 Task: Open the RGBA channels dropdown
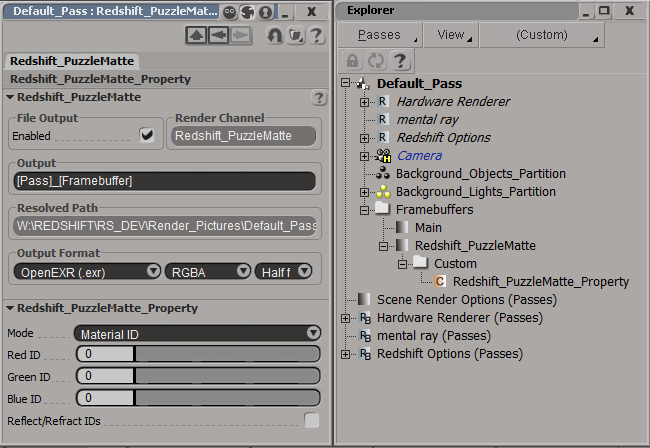208,272
